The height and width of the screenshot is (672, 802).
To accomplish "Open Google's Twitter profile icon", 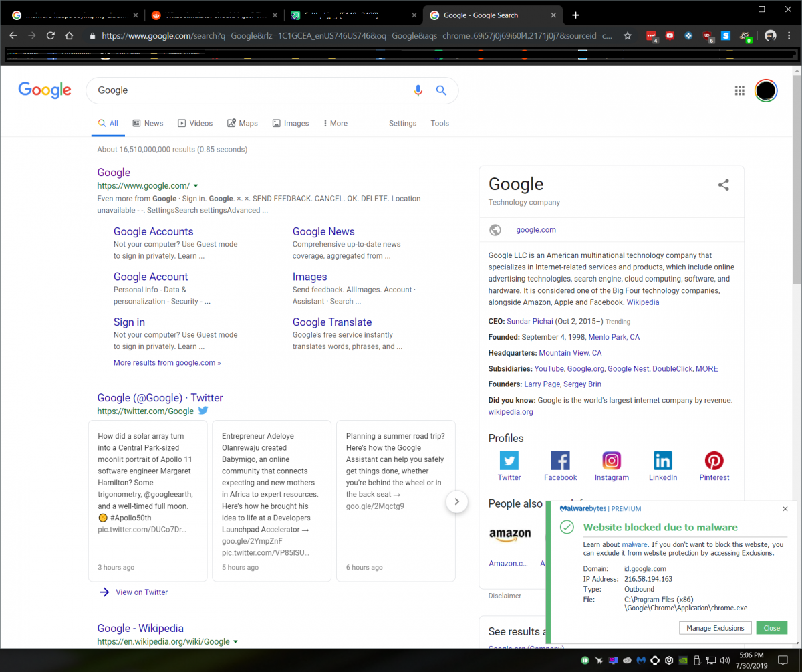I will click(509, 461).
